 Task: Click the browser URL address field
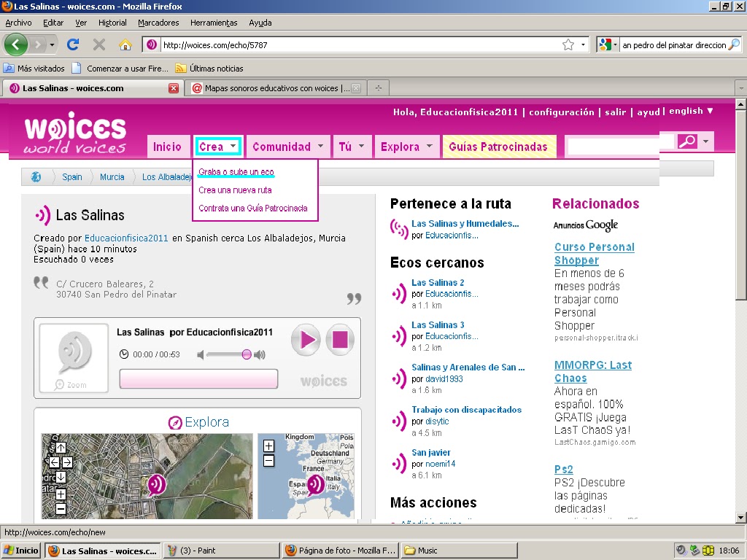pos(362,44)
